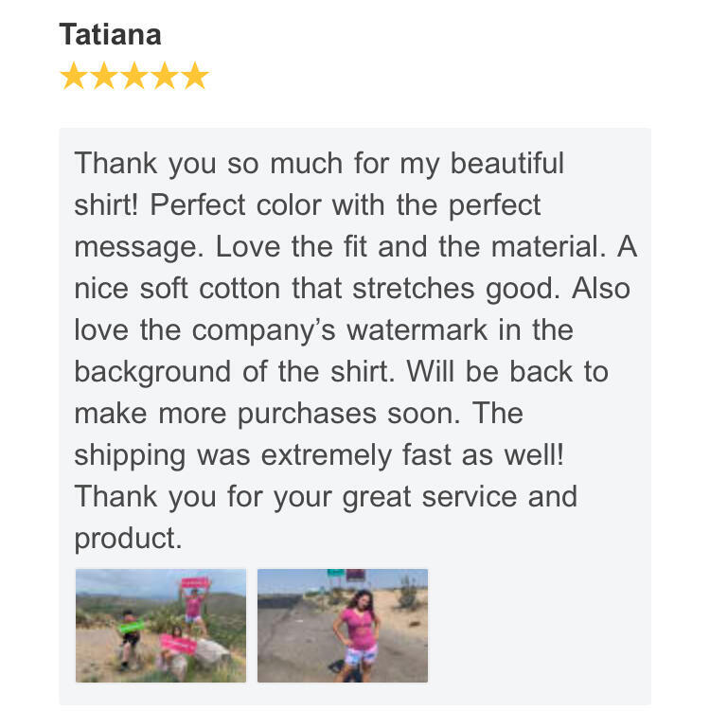The height and width of the screenshot is (728, 710).
Task: Select the fifth rating star
Action: tap(194, 77)
